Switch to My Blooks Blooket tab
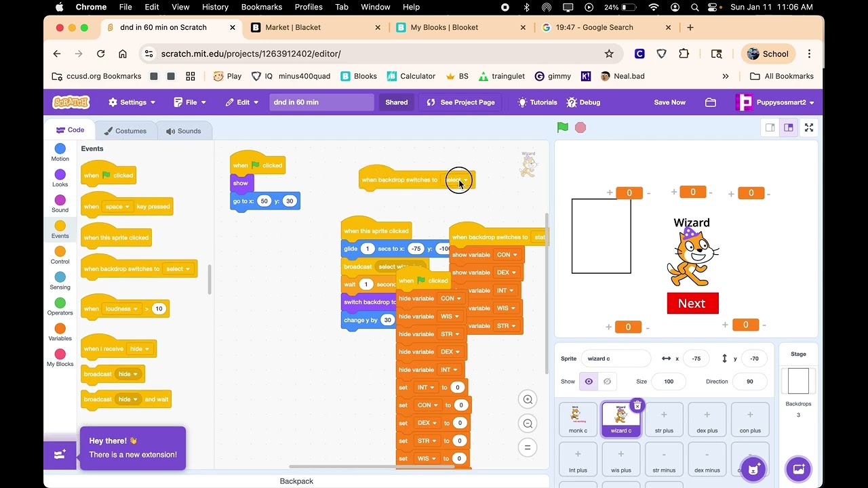This screenshot has width=868, height=488. tap(461, 27)
